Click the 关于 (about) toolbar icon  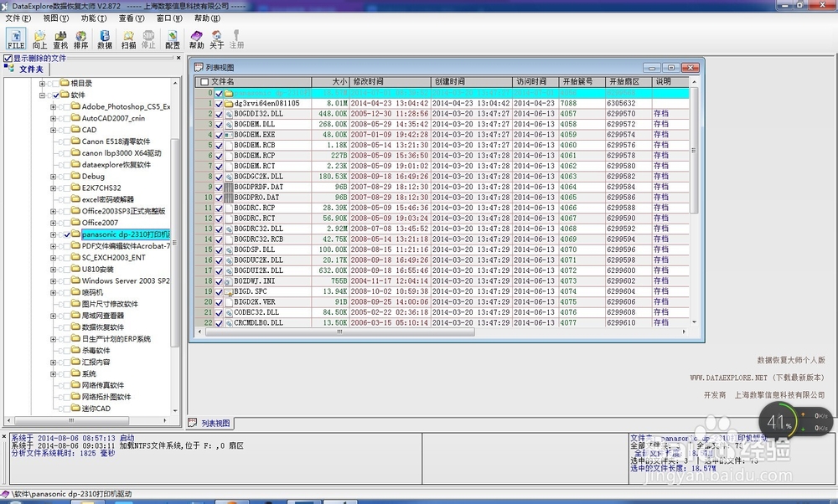(217, 39)
